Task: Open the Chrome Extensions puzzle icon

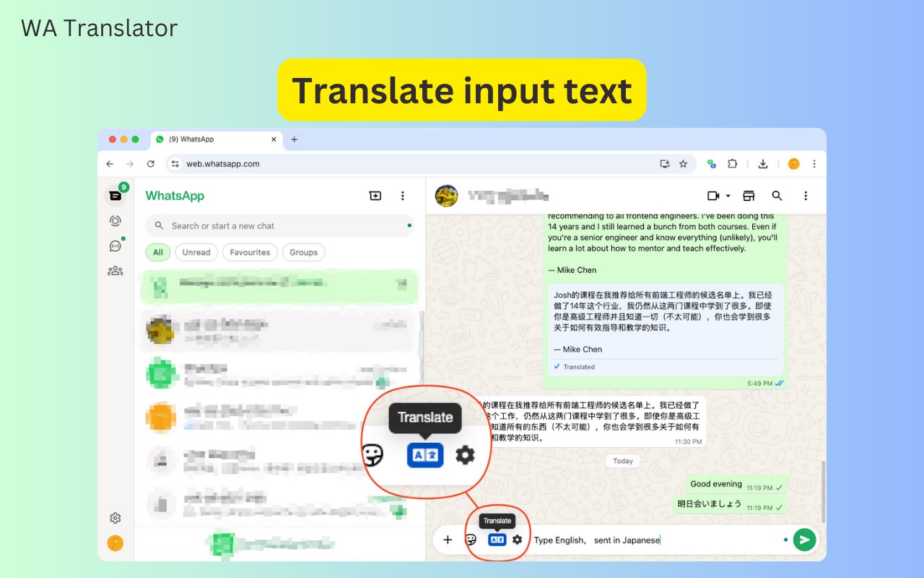Action: tap(732, 164)
